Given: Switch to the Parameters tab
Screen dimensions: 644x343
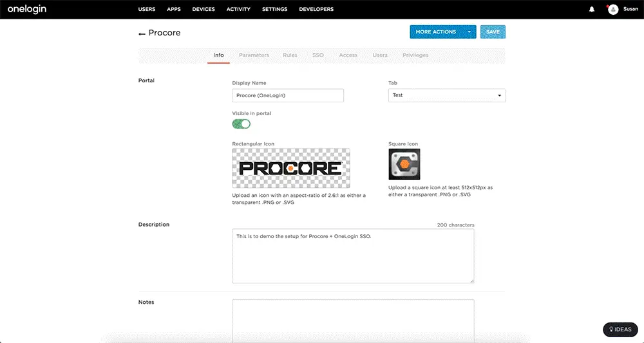Looking at the screenshot, I should pos(254,55).
